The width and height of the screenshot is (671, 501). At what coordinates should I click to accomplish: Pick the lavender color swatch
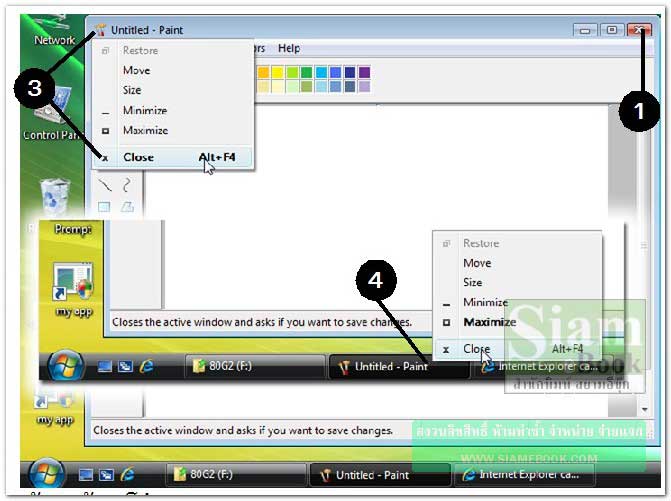364,86
